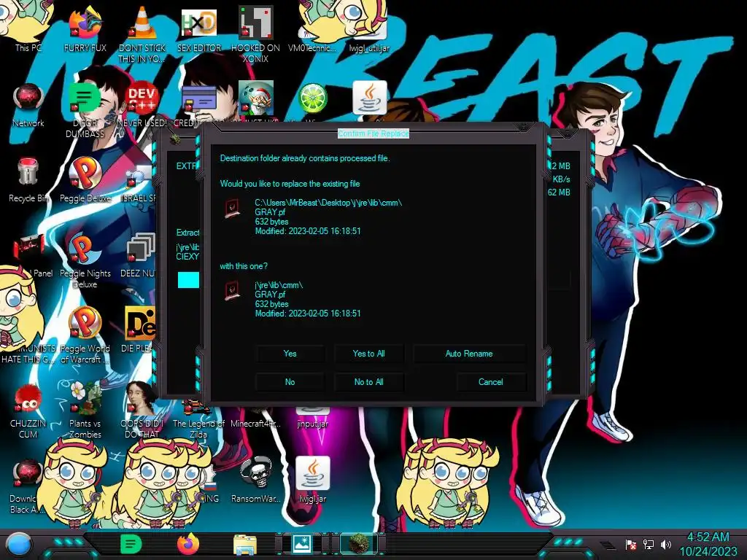This screenshot has width=747, height=560.
Task: Click No in Confirm File Replace
Action: (x=290, y=382)
